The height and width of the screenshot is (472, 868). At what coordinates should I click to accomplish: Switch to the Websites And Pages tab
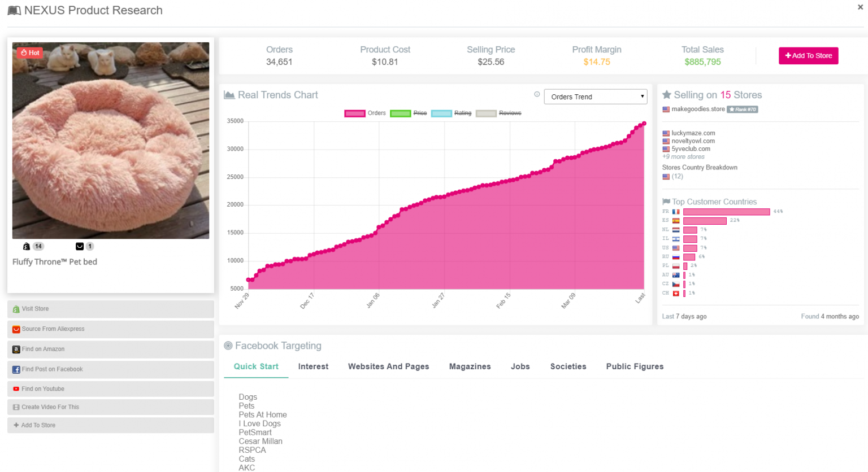pyautogui.click(x=389, y=366)
